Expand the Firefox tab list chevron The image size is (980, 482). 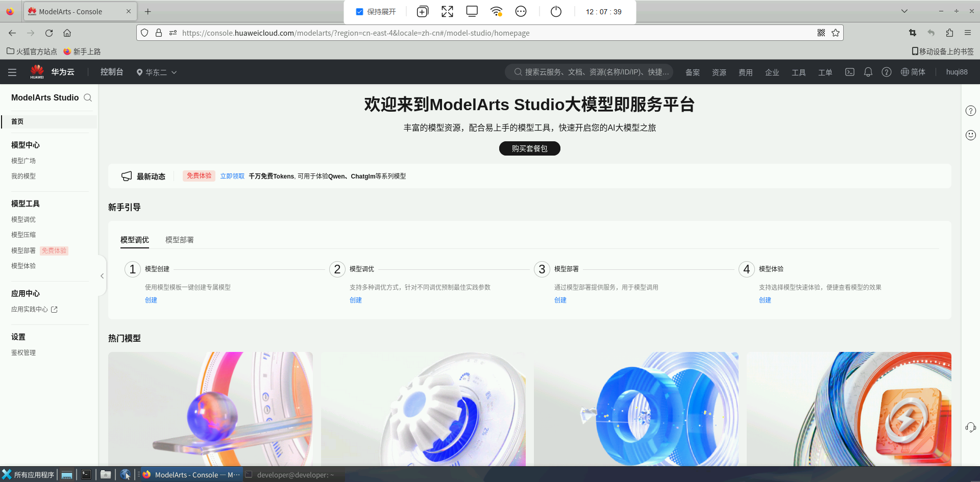coord(904,11)
